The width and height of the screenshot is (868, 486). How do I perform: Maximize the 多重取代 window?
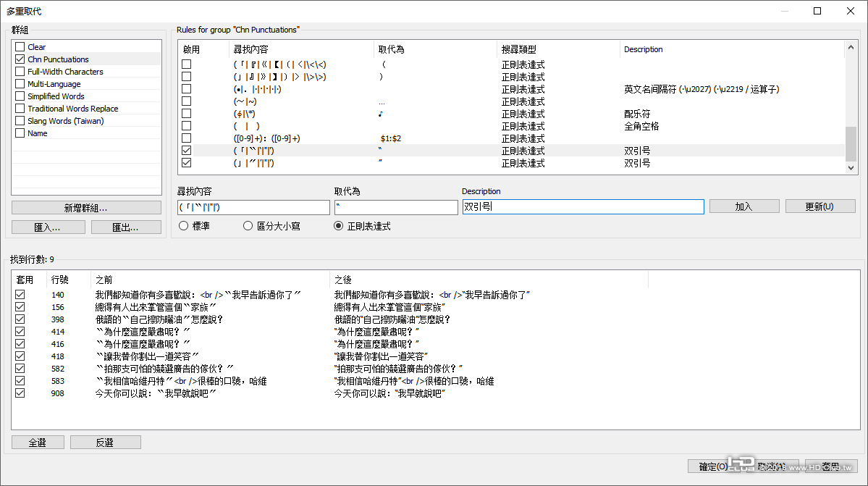click(817, 11)
